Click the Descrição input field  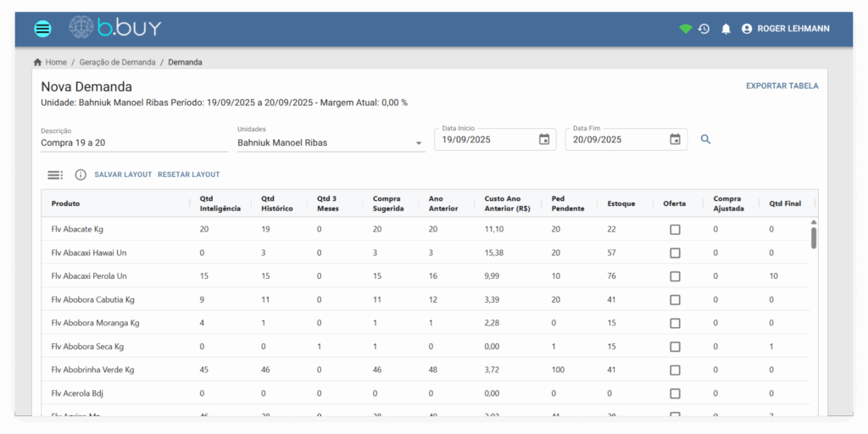pyautogui.click(x=134, y=143)
